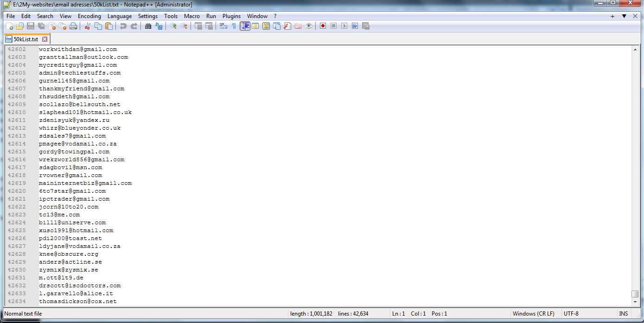Open the Function List panel icon
This screenshot has height=323, width=644.
click(287, 26)
